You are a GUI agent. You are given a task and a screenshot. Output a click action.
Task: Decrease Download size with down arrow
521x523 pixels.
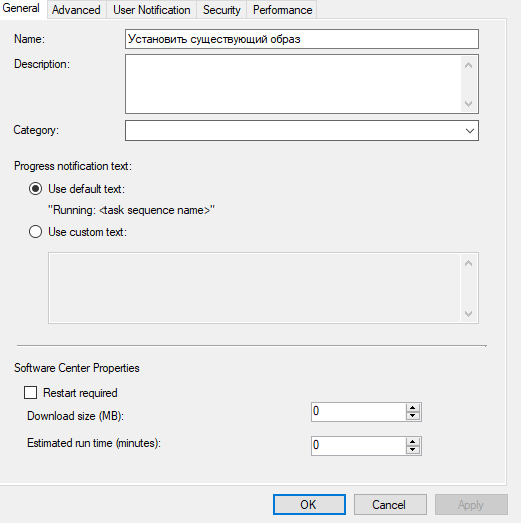click(x=413, y=416)
